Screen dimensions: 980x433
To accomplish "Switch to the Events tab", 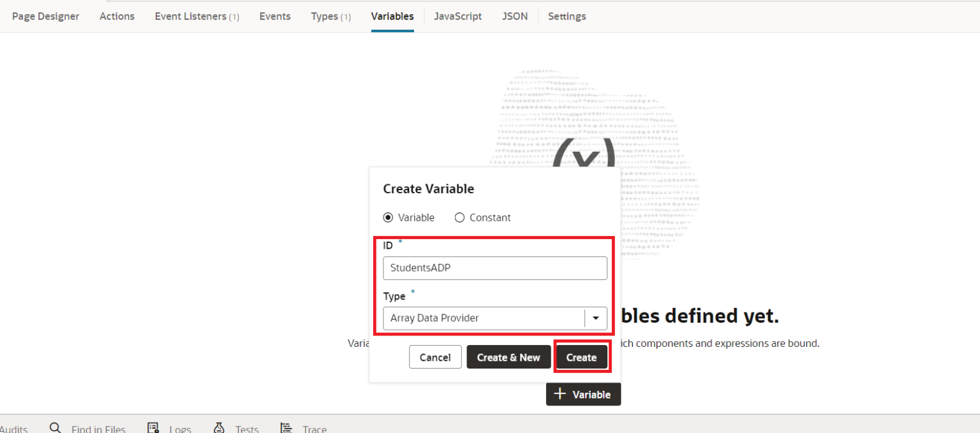I will click(x=274, y=16).
